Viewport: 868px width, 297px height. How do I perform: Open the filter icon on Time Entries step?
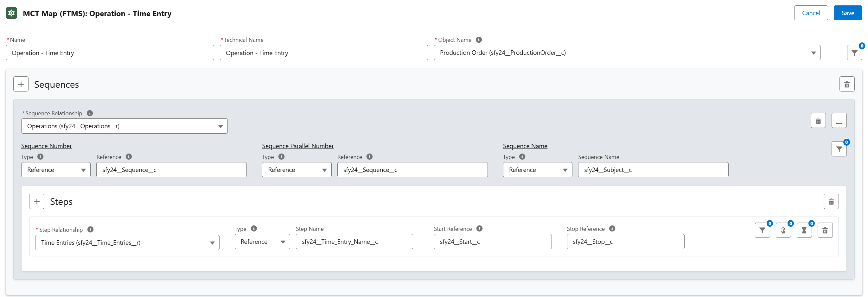tap(762, 230)
